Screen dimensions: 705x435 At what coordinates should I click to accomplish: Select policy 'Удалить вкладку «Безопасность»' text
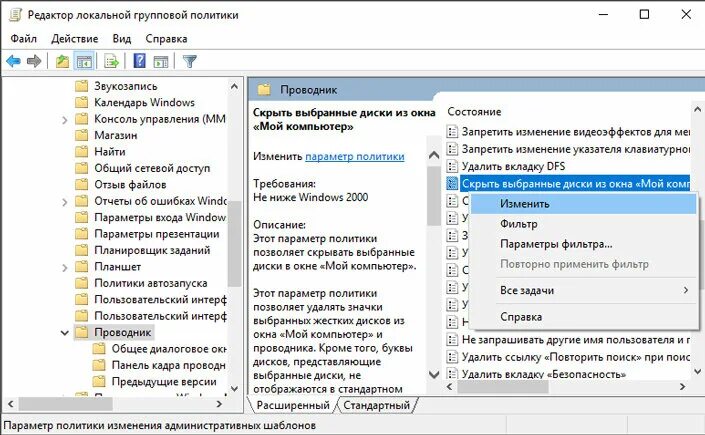pos(544,374)
